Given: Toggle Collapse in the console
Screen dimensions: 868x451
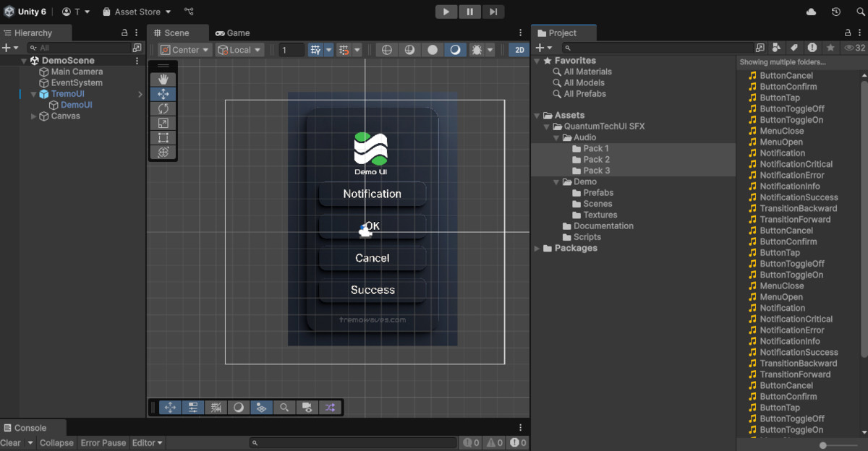Looking at the screenshot, I should [56, 442].
